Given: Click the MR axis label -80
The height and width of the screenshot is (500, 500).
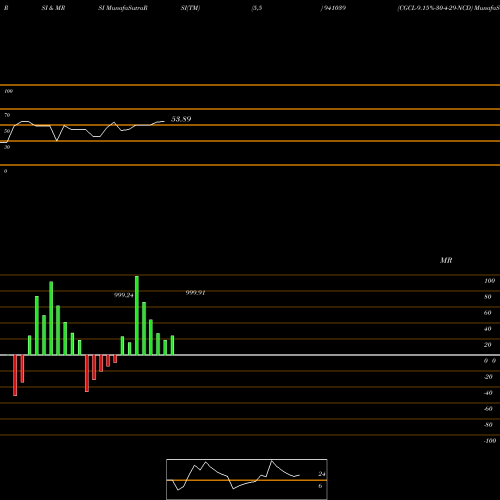Looking at the screenshot, I should [488, 425].
